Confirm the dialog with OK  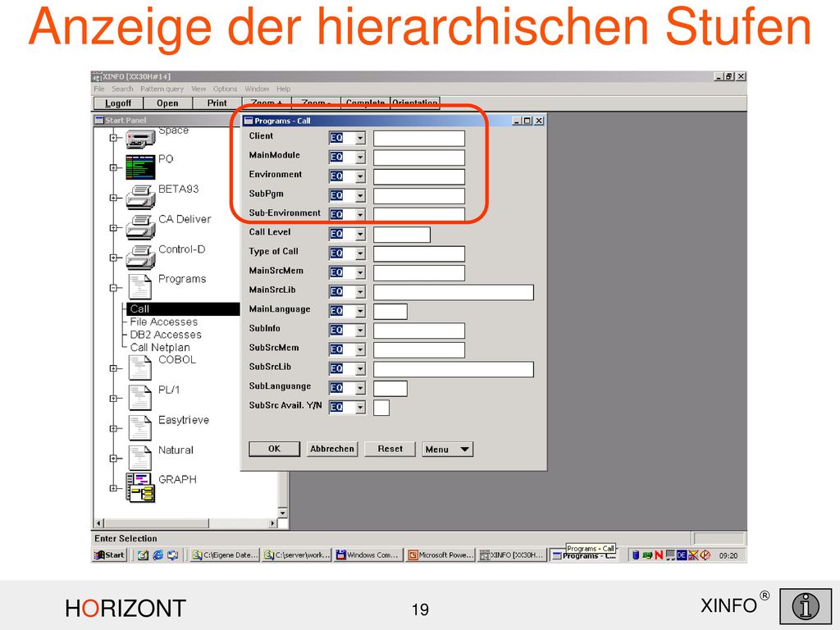tap(274, 449)
